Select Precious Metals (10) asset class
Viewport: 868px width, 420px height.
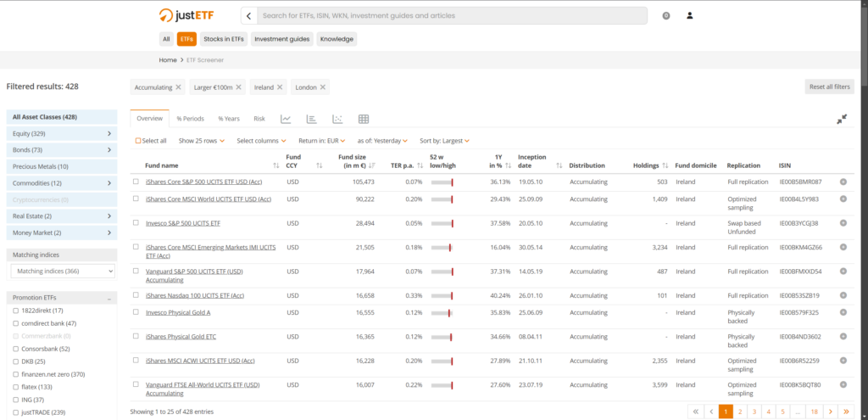point(61,166)
